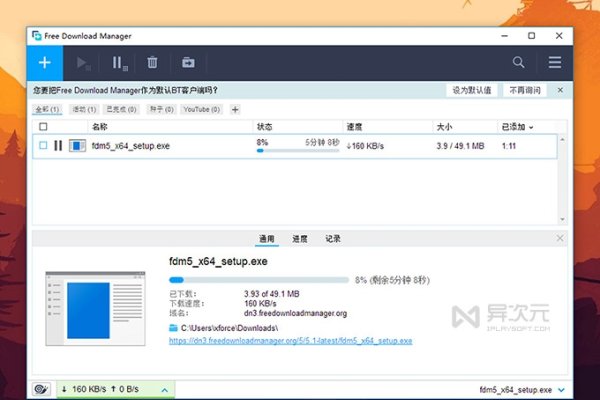Open the 记录 details tab
Screen dimensions: 600x400
pyautogui.click(x=333, y=239)
